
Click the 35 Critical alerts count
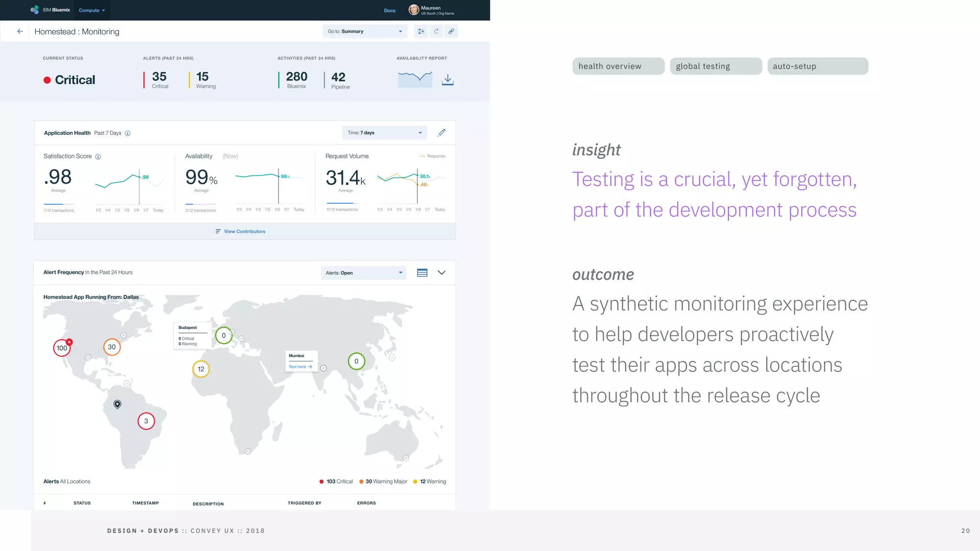point(159,80)
